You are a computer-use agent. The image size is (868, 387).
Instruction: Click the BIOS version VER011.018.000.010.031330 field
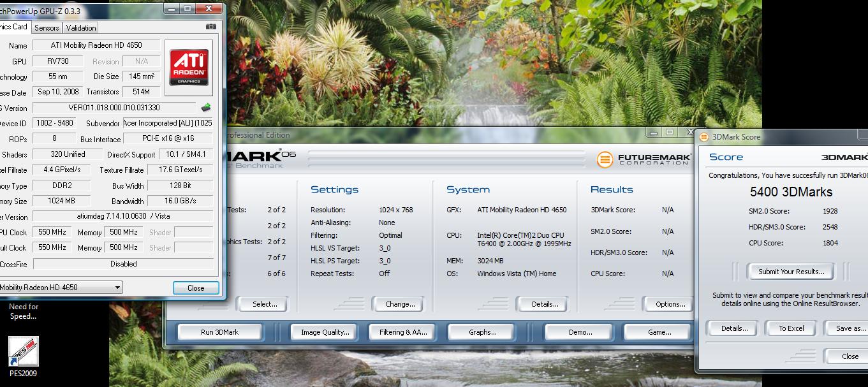[x=114, y=108]
